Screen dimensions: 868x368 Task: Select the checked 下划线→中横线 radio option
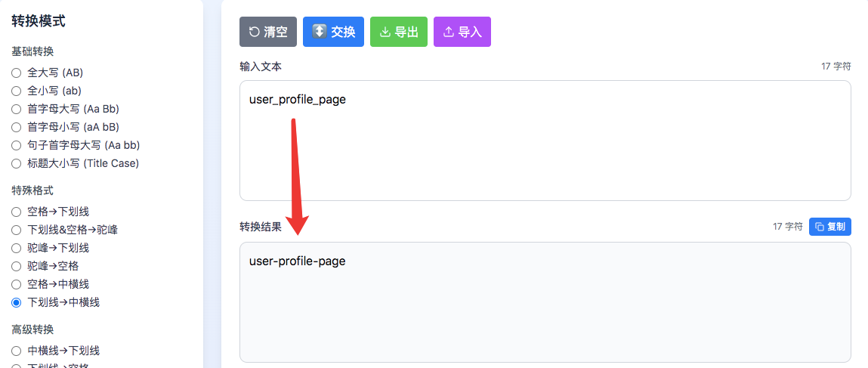click(16, 303)
